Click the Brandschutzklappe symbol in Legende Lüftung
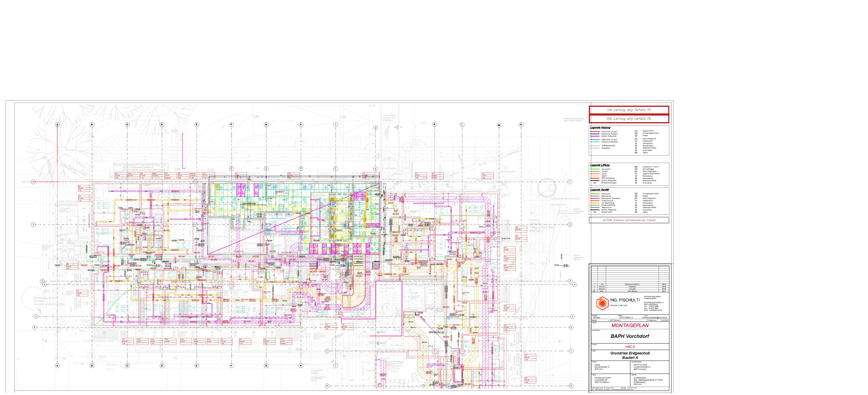This screenshot has width=868, height=395. coord(595,183)
